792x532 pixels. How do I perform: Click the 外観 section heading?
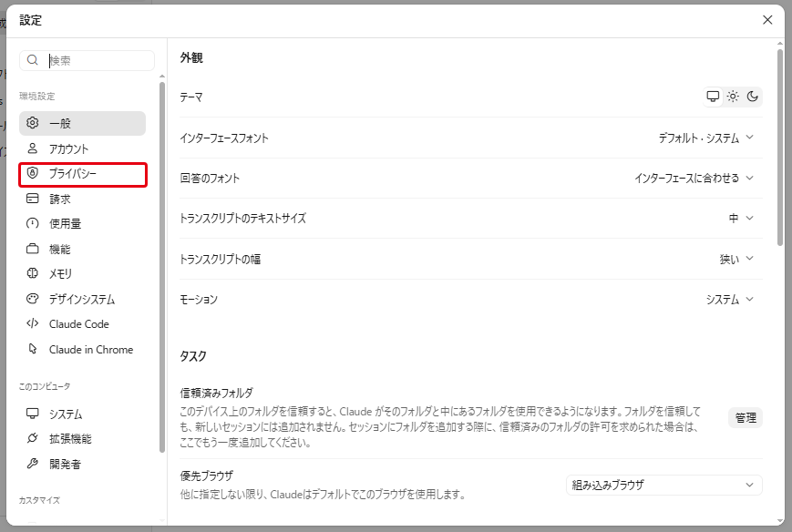pyautogui.click(x=191, y=57)
